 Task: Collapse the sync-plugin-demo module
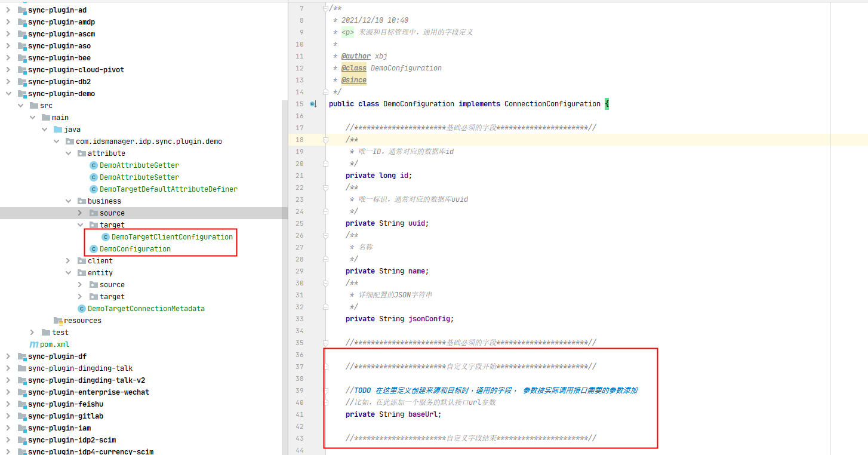(8, 94)
